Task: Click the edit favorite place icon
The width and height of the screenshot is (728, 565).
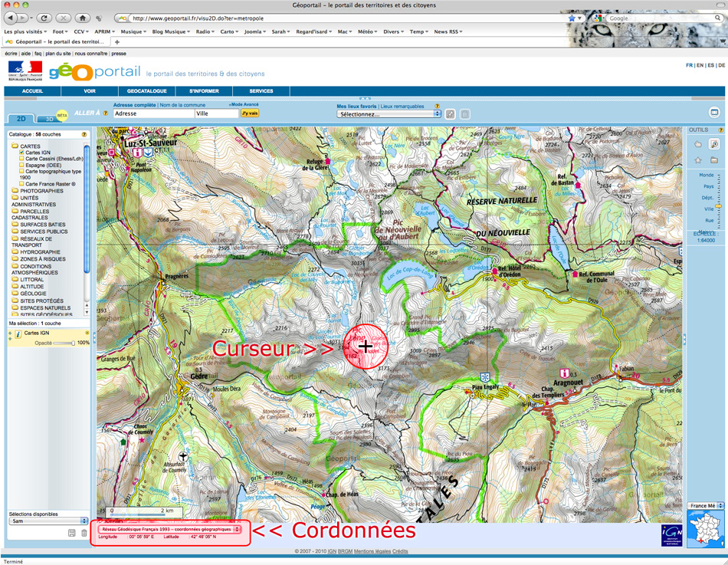Action: (x=450, y=114)
